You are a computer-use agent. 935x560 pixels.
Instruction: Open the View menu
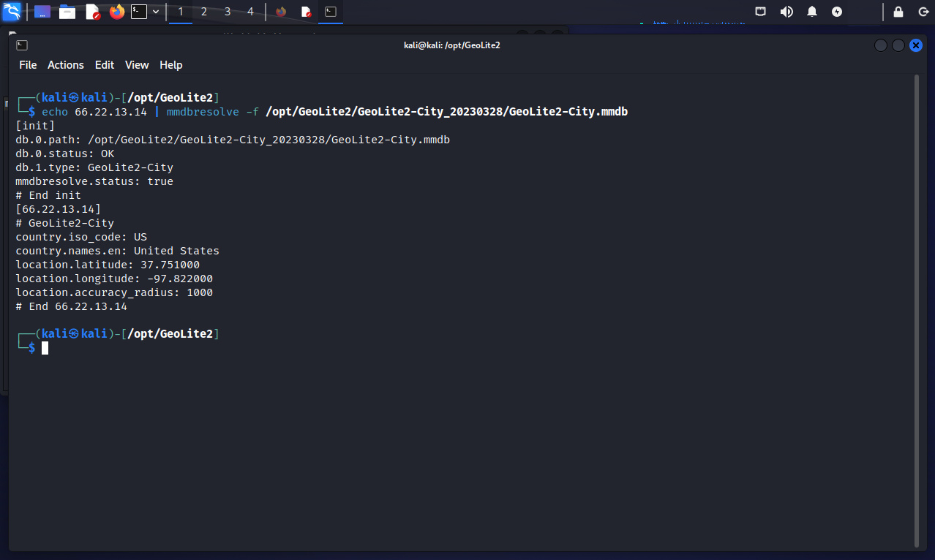tap(137, 65)
